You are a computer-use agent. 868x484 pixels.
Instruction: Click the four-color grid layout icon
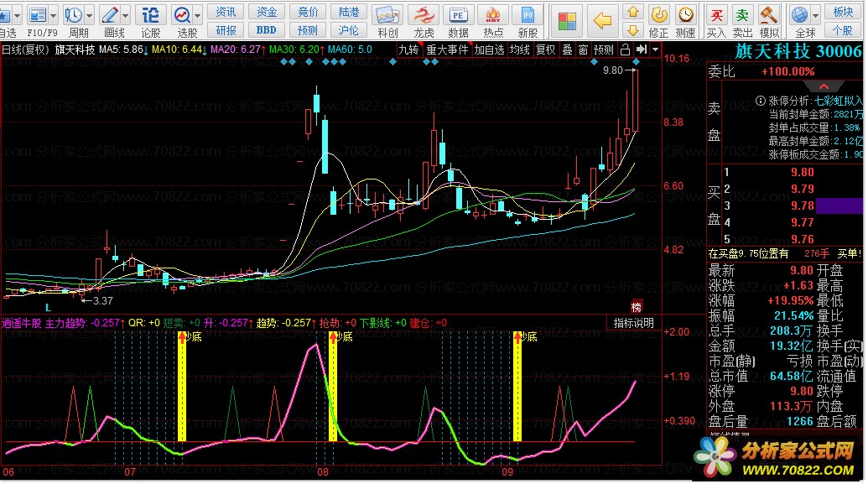coord(567,21)
